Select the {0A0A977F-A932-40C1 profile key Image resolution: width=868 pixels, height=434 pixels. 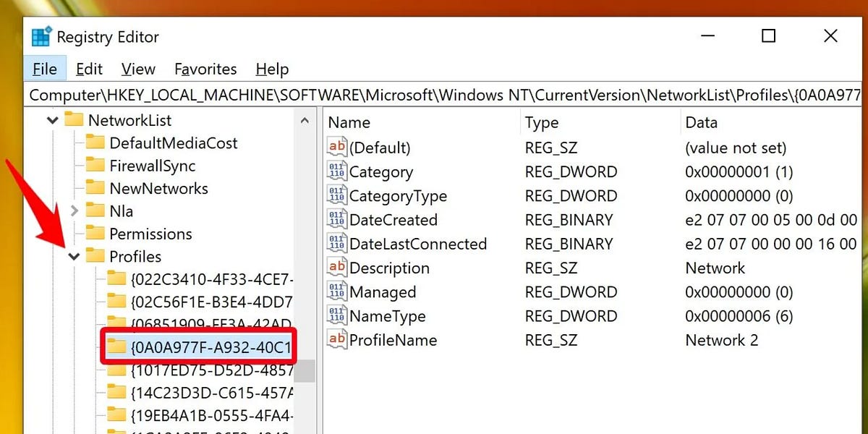pos(212,347)
